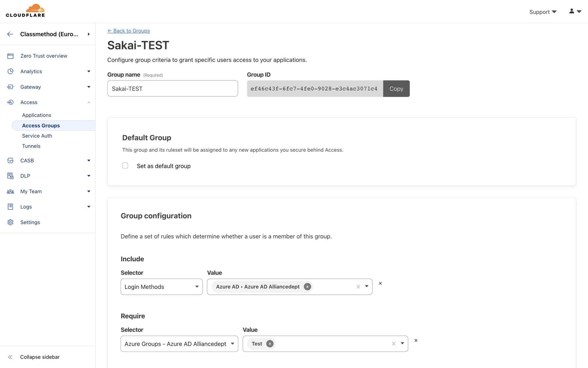Expand the Support menu
The height and width of the screenshot is (368, 588).
pyautogui.click(x=542, y=12)
